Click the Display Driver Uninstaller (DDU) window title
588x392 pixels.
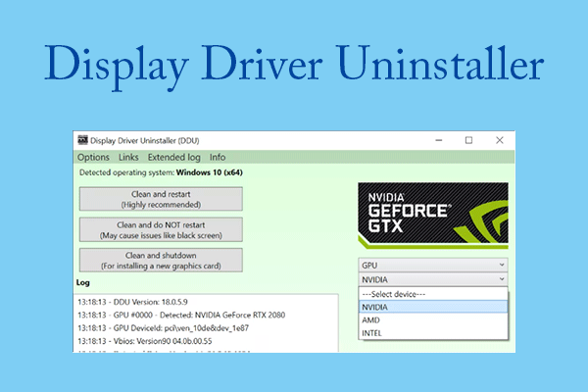pyautogui.click(x=145, y=141)
